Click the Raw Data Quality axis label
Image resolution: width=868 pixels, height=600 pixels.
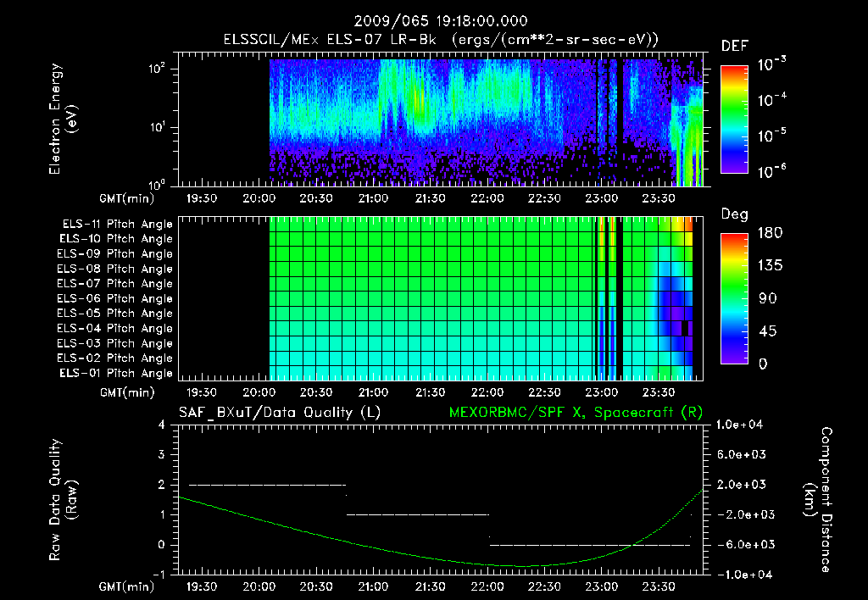(63, 500)
